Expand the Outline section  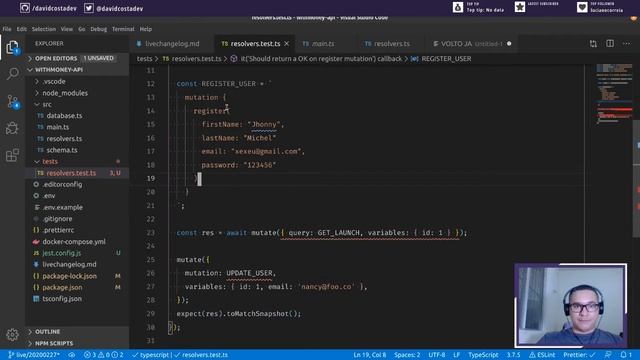[78, 331]
